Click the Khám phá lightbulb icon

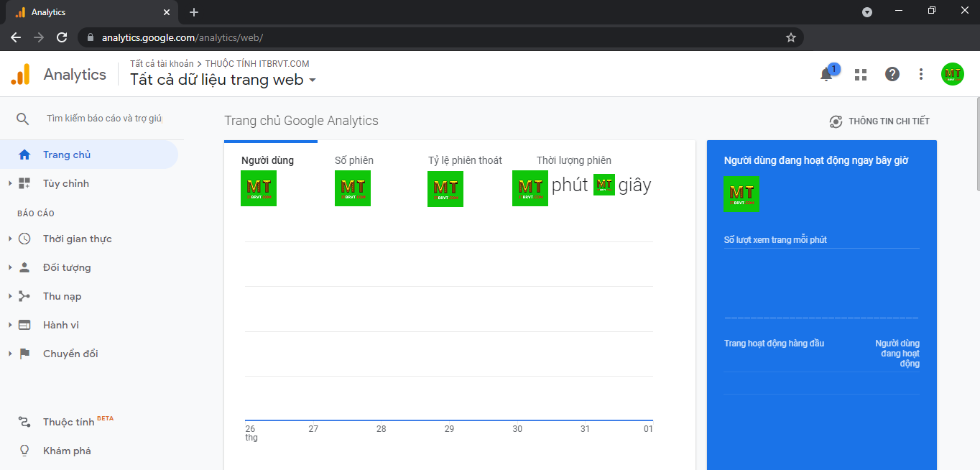(x=24, y=451)
